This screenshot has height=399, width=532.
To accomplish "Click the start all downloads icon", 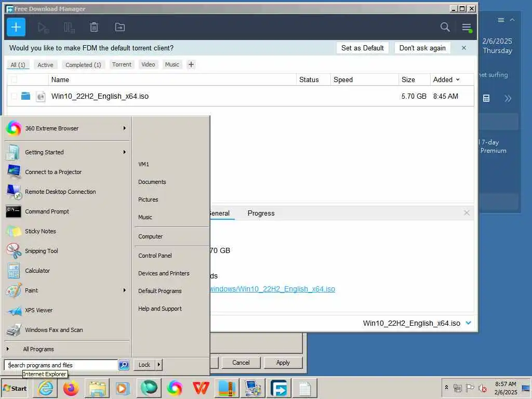I will [x=43, y=28].
